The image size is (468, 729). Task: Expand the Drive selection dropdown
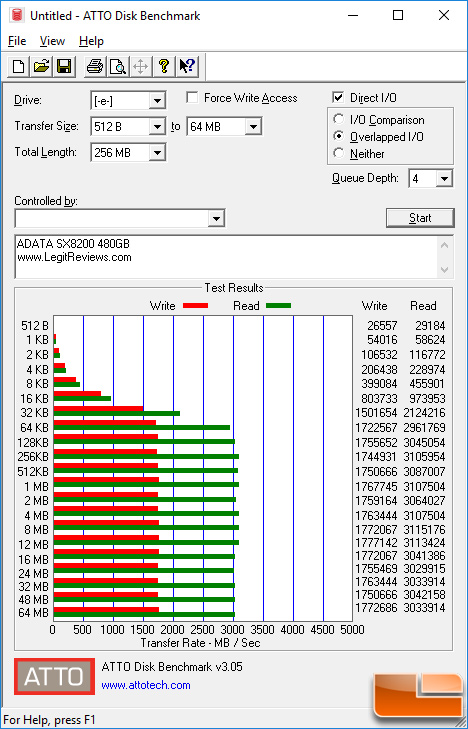[x=157, y=100]
